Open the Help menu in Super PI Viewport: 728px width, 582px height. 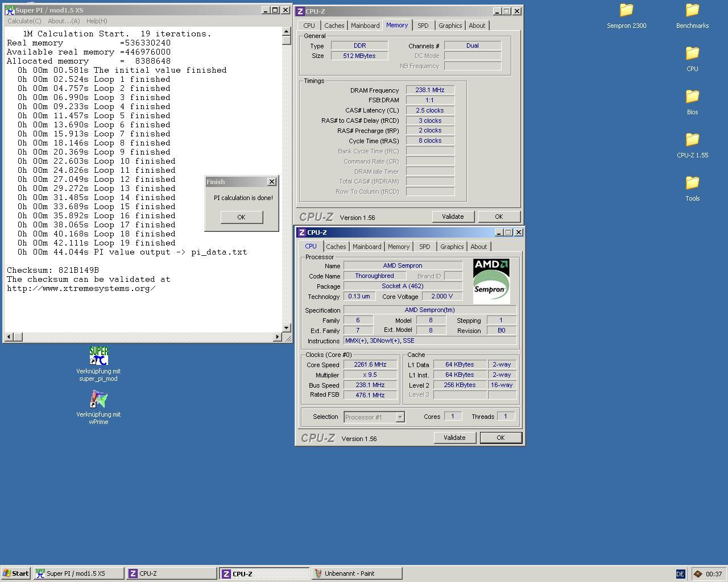[97, 21]
